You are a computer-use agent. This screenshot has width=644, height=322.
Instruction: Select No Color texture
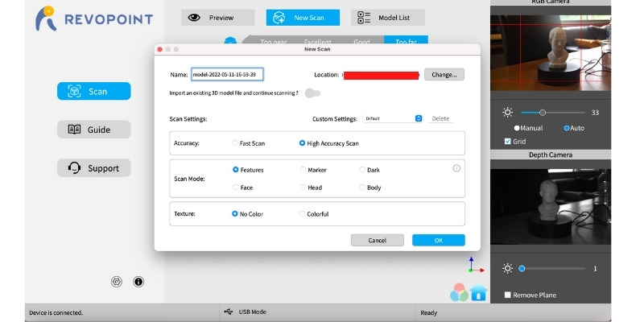point(248,214)
